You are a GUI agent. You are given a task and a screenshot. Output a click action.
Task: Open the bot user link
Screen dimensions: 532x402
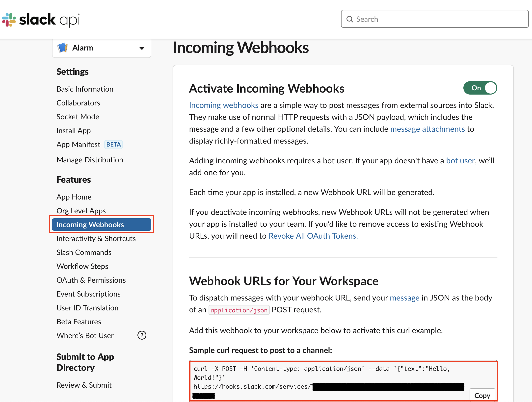[460, 161]
